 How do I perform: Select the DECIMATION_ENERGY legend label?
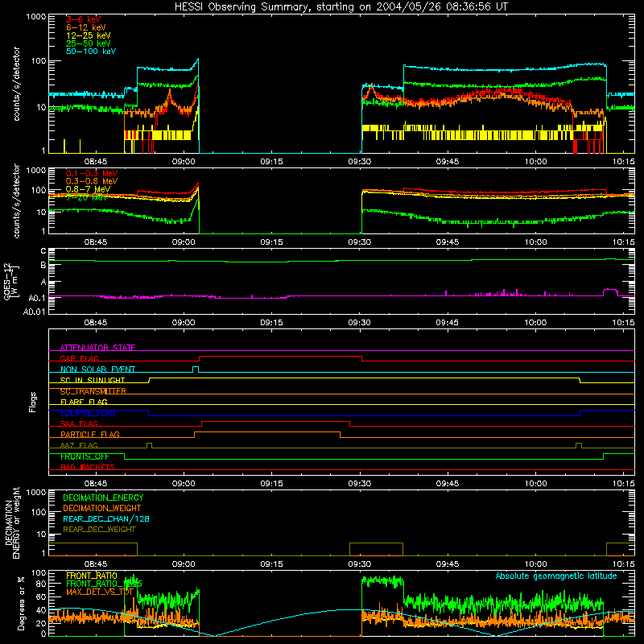(x=103, y=497)
